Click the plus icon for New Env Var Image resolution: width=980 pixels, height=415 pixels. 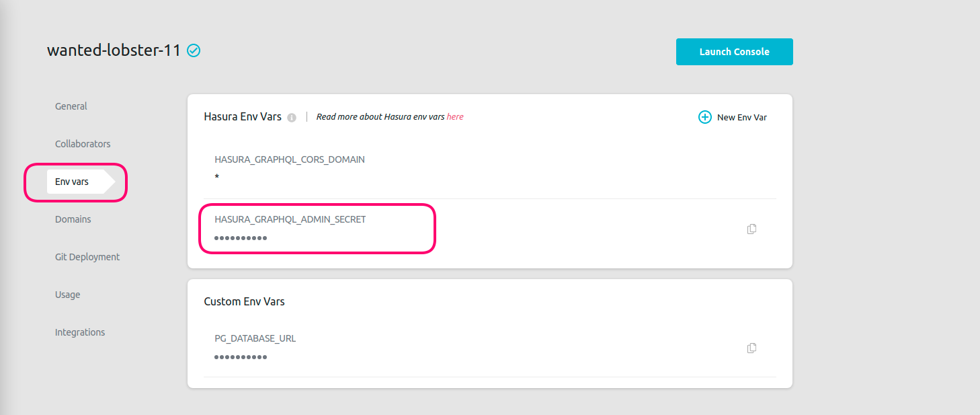[704, 117]
